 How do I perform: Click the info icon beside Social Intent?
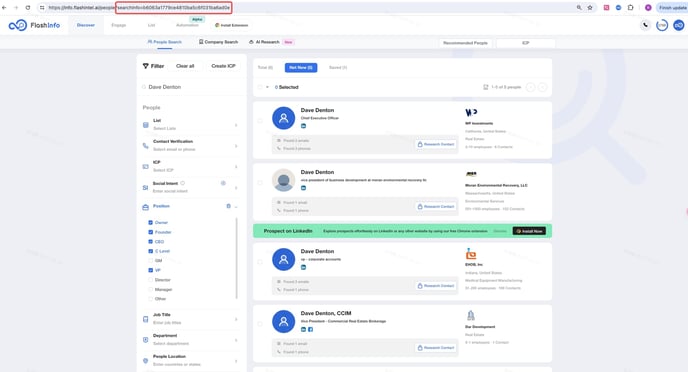[183, 183]
